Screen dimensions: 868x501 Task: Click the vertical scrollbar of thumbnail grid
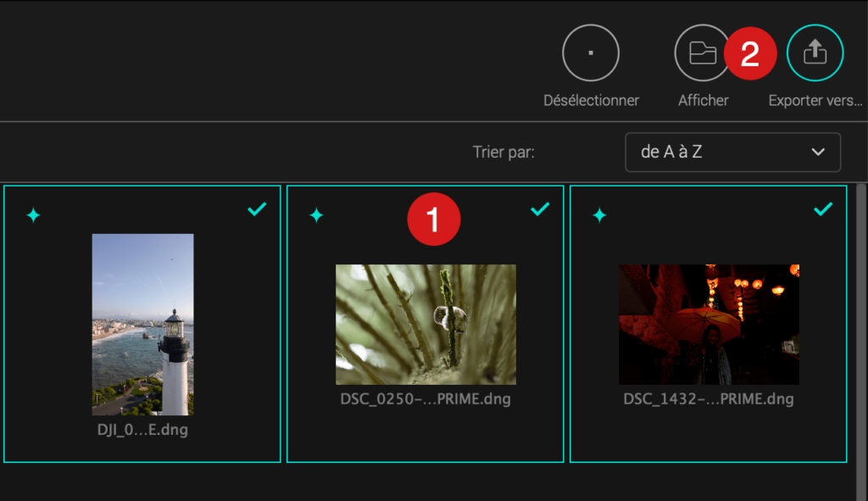click(x=861, y=342)
